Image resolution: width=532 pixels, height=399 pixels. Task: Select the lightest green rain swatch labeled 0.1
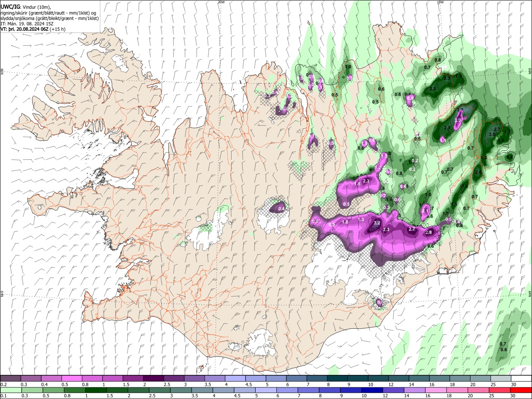11,390
